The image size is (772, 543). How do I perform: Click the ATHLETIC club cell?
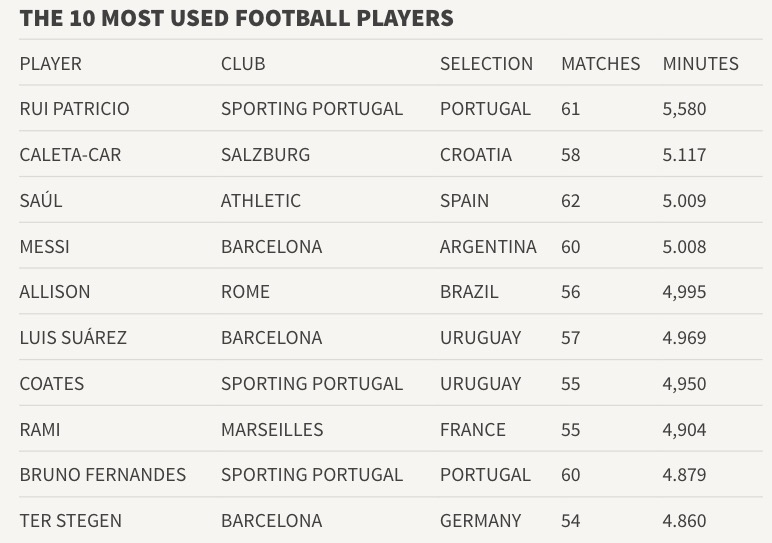260,201
